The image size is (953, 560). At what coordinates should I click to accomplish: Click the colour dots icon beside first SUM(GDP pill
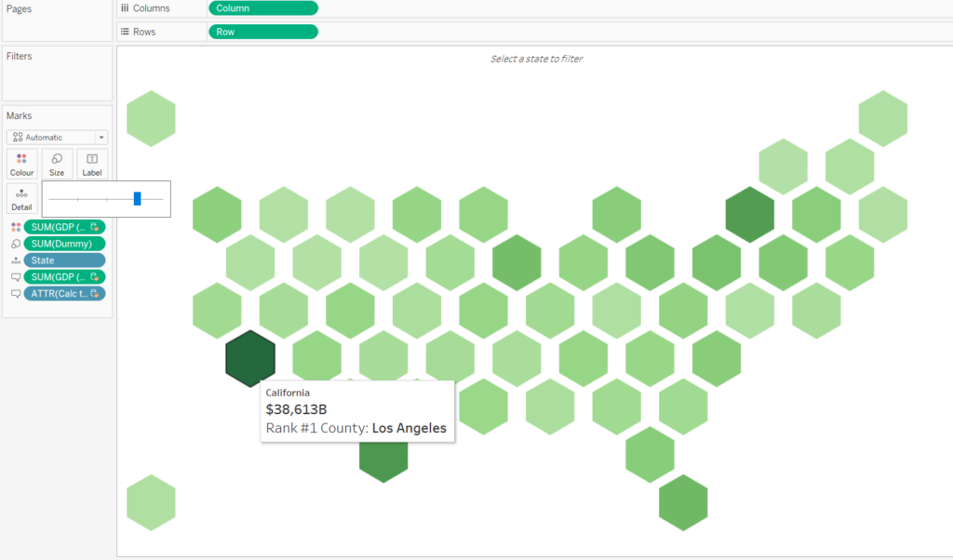[x=16, y=227]
